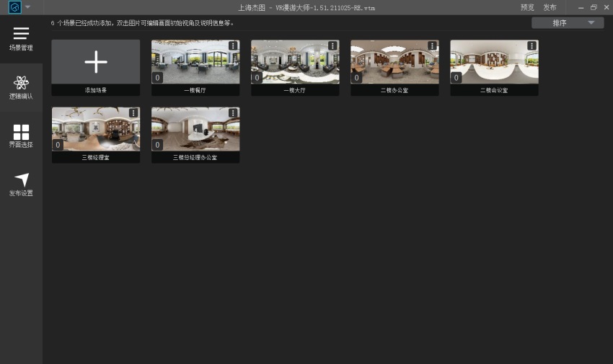Viewport: 613px width, 364px height.
Task: Open the options menu for 三楼经理室 scene
Action: coord(133,113)
